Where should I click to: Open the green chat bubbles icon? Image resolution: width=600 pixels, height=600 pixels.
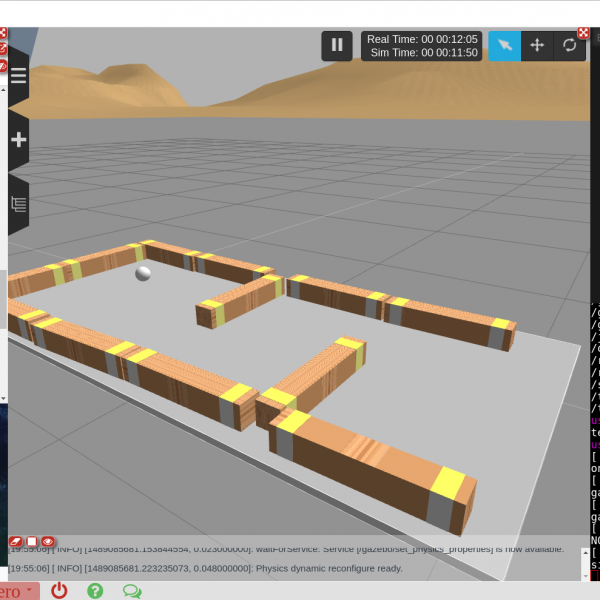[131, 590]
